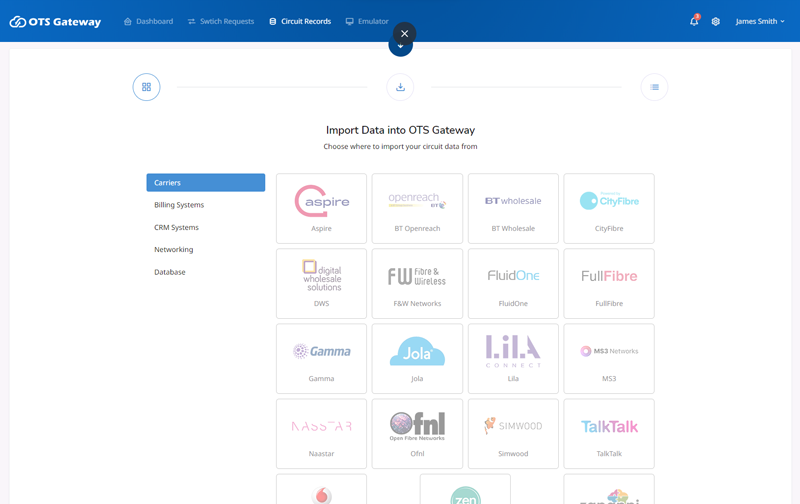The width and height of the screenshot is (800, 504).
Task: Choose the Zen carrier card
Action: (465, 489)
